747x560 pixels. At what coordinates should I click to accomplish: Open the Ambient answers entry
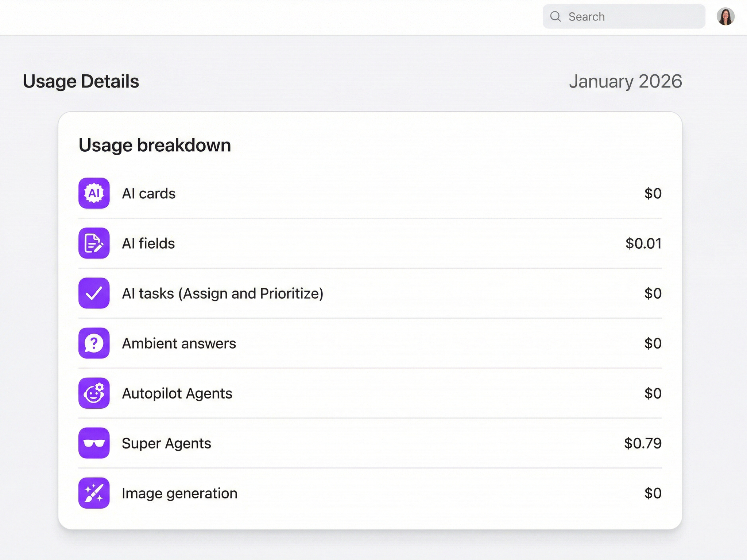(x=179, y=343)
